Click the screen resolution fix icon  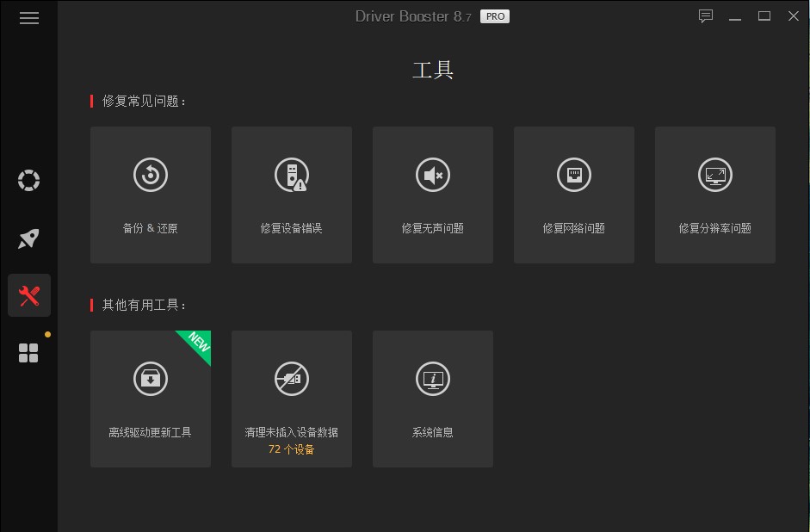point(715,175)
